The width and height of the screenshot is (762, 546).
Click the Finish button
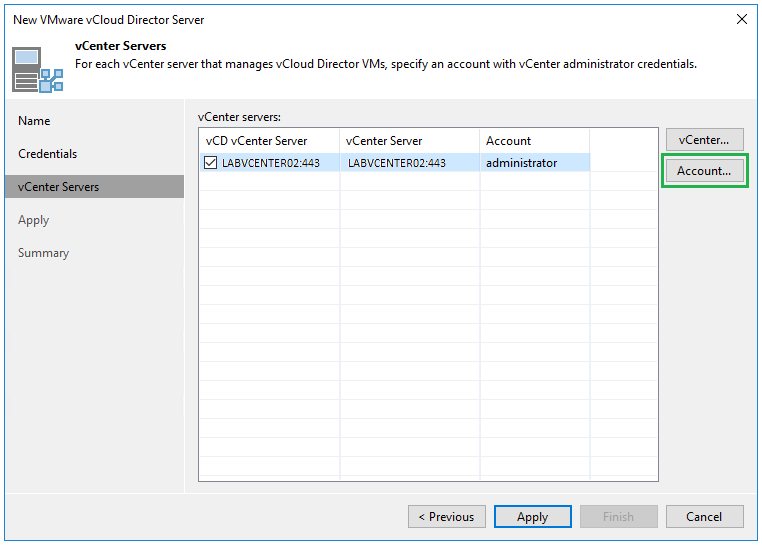[x=617, y=517]
